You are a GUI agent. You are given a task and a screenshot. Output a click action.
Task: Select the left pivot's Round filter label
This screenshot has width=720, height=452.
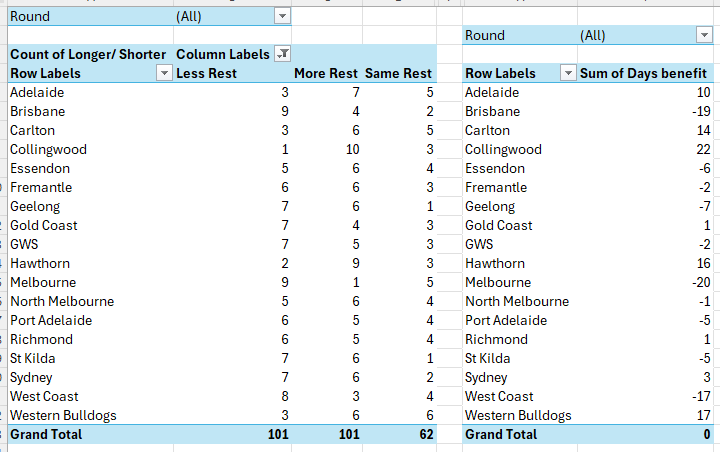coord(30,17)
